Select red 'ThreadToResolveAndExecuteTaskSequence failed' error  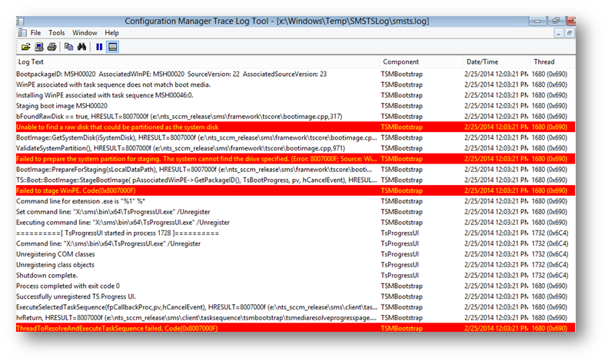pyautogui.click(x=296, y=328)
